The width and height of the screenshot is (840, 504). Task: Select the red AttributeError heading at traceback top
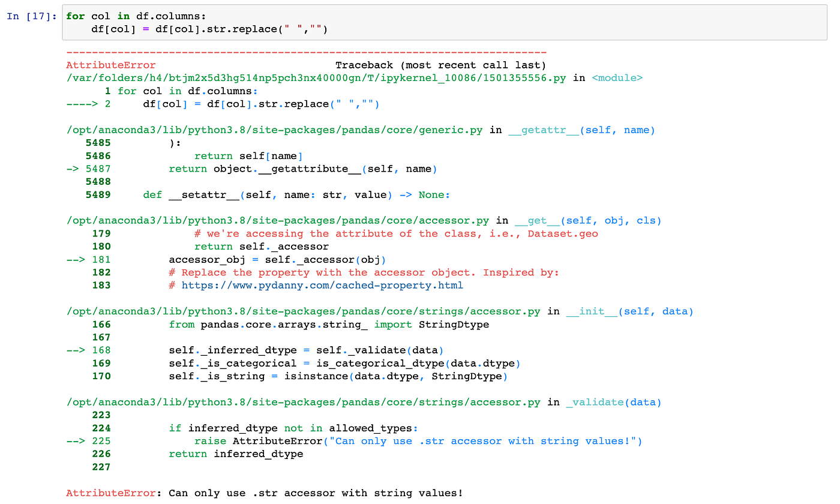(111, 65)
